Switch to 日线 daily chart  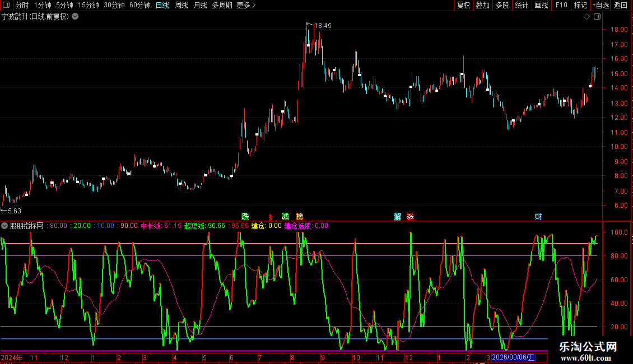point(162,5)
